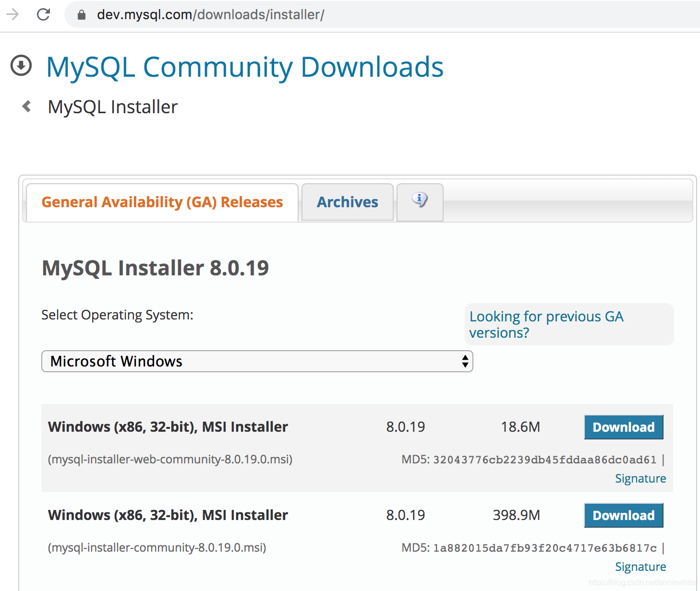This screenshot has width=700, height=591.
Task: Click the MySQL Installer 8.0.19 heading
Action: tap(156, 268)
